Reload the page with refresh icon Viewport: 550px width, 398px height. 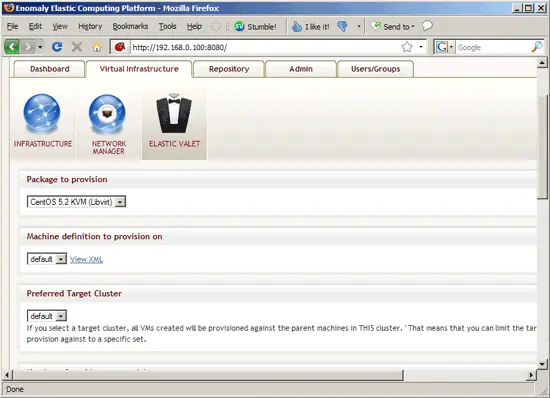coord(57,47)
